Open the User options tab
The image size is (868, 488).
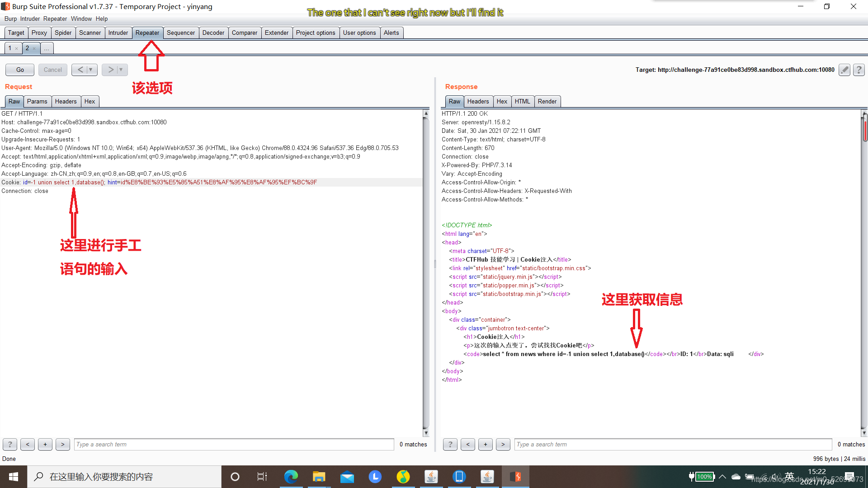click(359, 33)
